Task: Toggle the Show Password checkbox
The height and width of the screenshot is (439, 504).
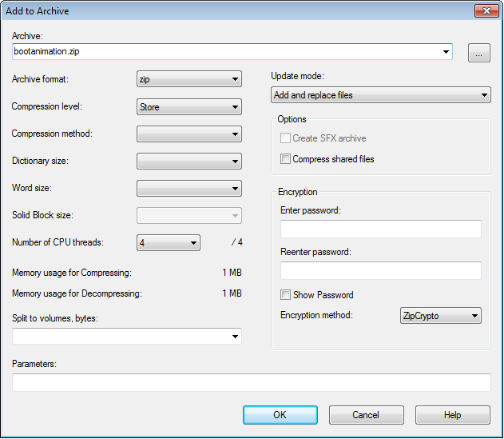Action: pyautogui.click(x=286, y=295)
